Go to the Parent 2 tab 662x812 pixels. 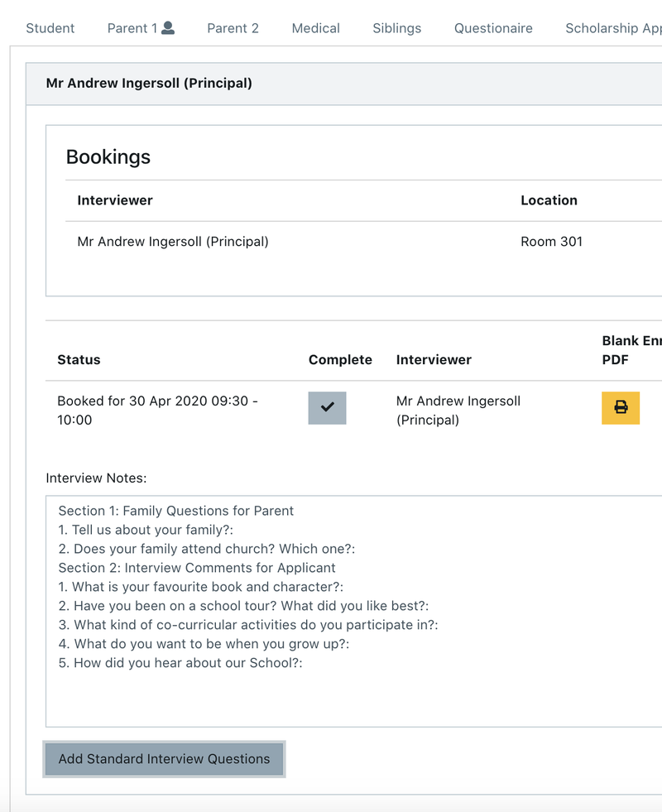(233, 28)
